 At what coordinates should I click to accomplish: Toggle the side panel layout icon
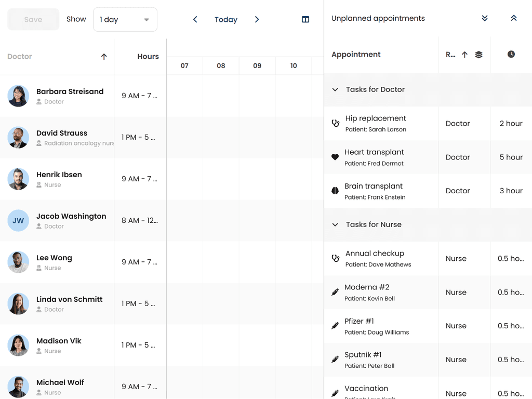(x=305, y=20)
